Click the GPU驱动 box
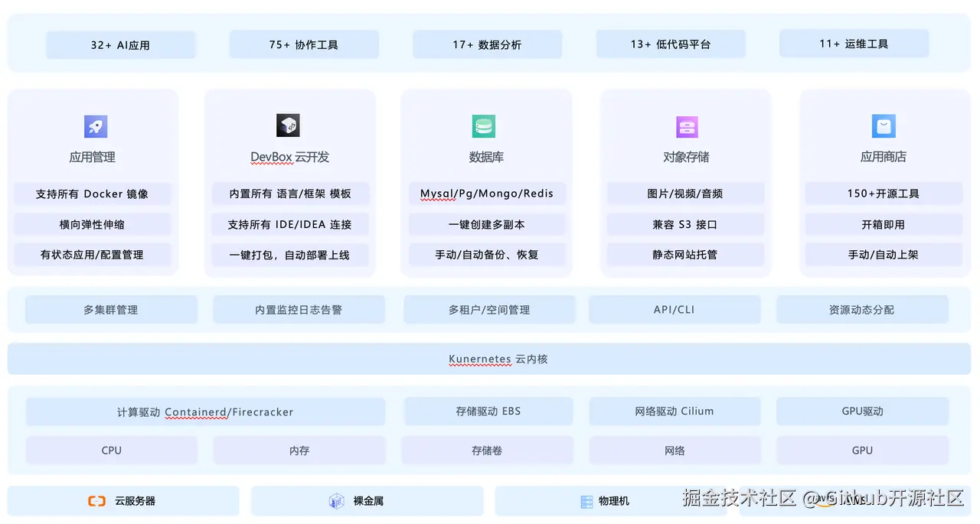Image resolution: width=980 pixels, height=524 pixels. 862,411
